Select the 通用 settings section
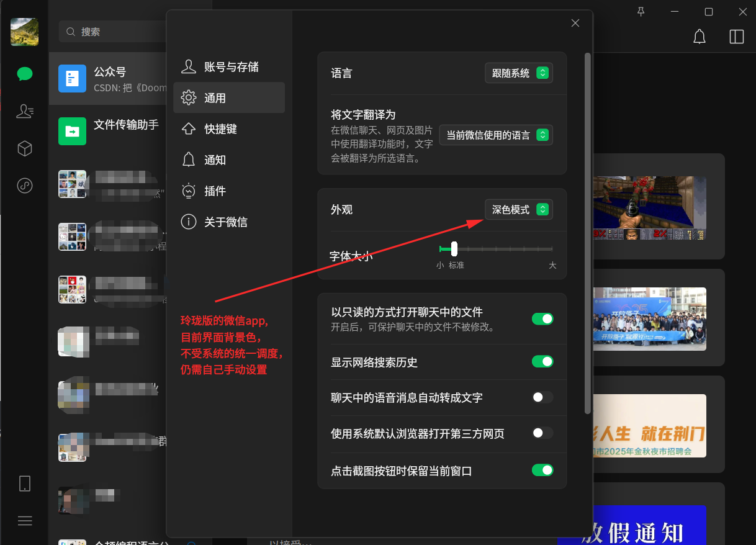756x545 pixels. tap(229, 98)
